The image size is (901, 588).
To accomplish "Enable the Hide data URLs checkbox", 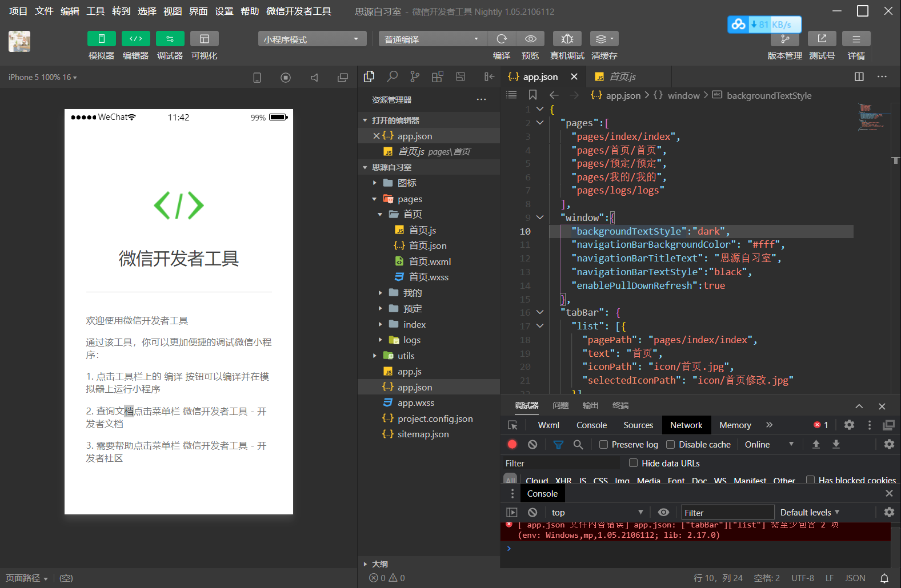I will tap(633, 463).
